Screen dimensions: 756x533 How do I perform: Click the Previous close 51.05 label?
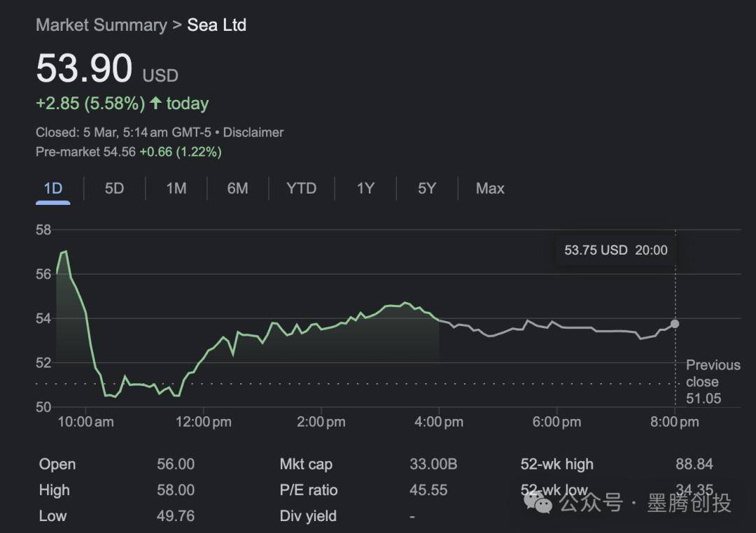click(x=712, y=382)
